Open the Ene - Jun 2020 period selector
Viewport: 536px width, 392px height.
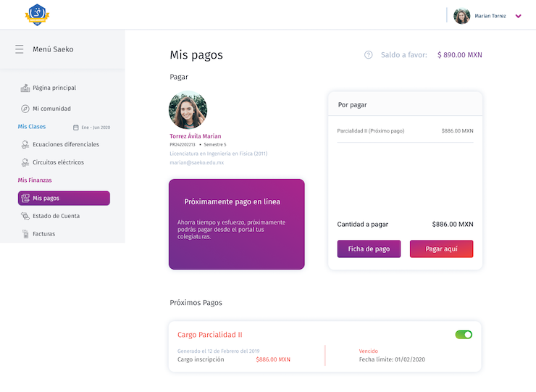(91, 128)
